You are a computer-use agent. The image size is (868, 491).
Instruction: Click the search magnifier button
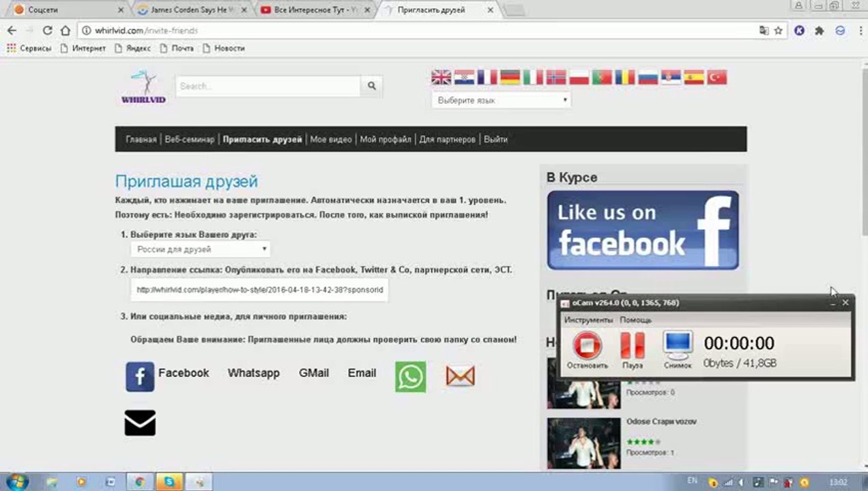(372, 86)
